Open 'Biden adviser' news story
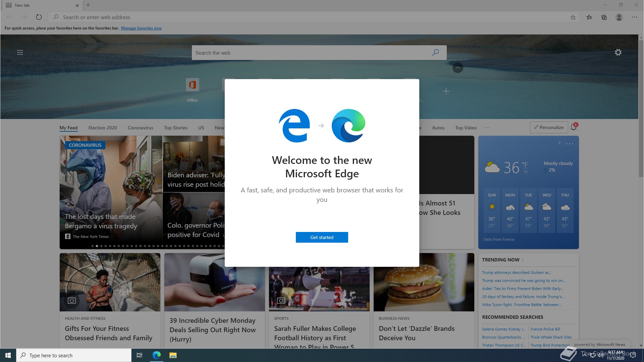The width and height of the screenshot is (644, 362). (x=194, y=164)
